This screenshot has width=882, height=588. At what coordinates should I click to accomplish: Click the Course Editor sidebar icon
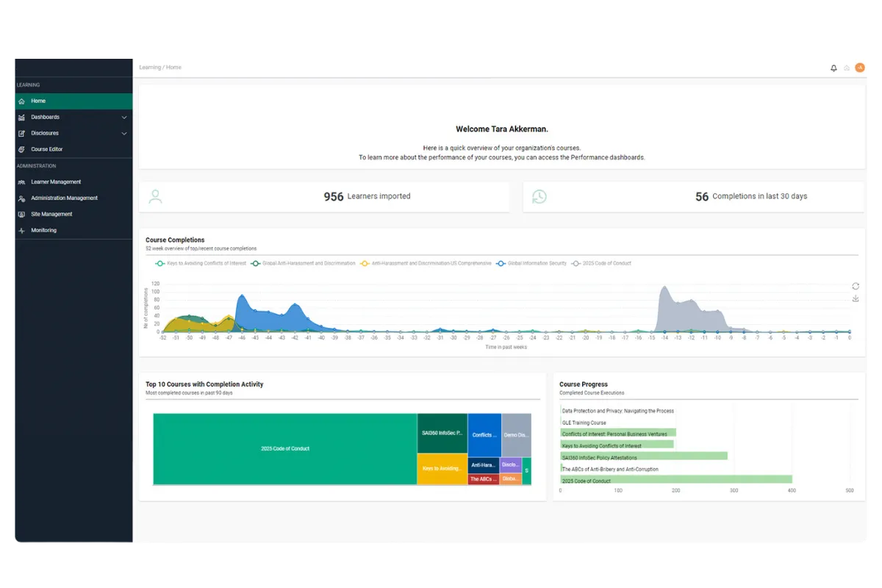point(22,149)
